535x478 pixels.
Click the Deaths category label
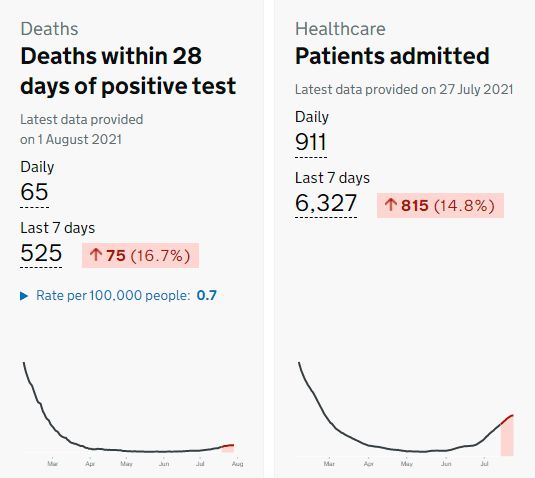pyautogui.click(x=49, y=29)
